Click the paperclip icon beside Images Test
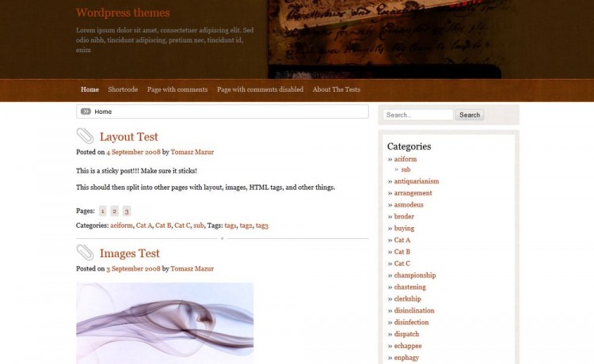 click(x=85, y=252)
